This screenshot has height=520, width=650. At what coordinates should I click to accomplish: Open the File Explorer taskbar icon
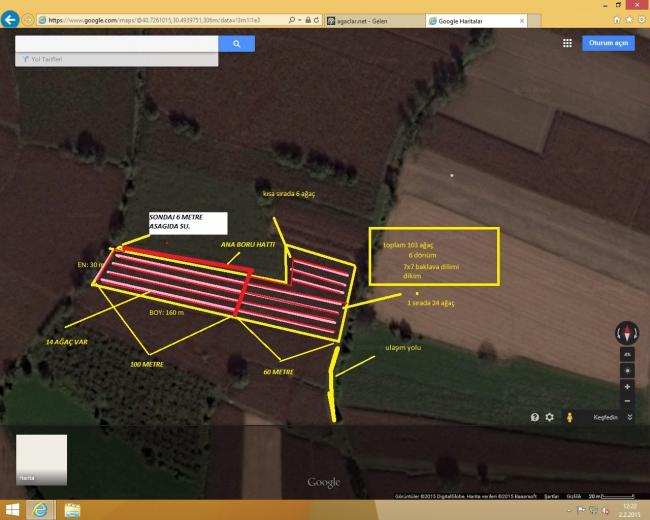coord(73,510)
